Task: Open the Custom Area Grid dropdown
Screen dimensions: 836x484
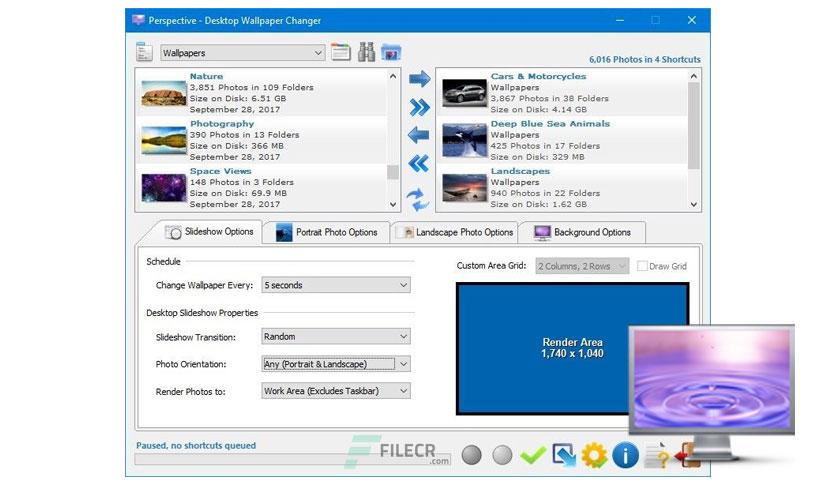Action: 582,266
